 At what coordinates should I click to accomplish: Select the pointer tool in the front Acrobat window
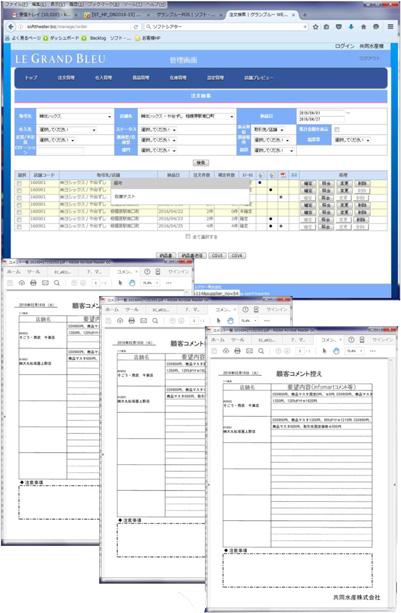click(324, 351)
